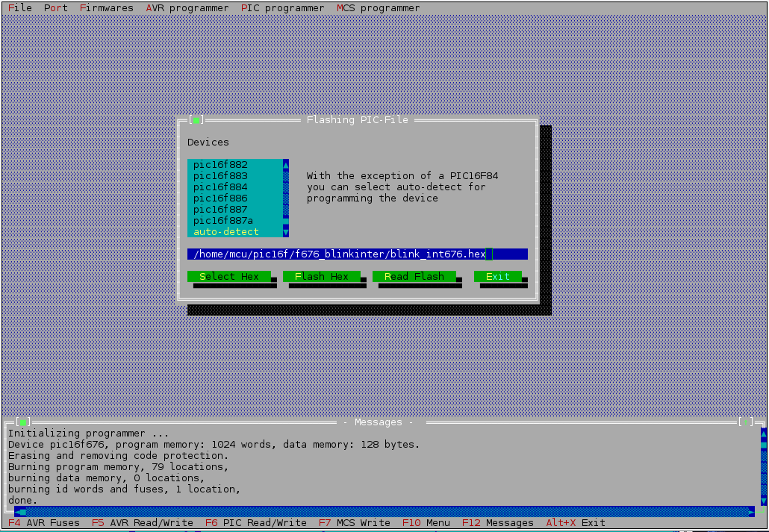
Task: Click the Messages window title
Action: pyautogui.click(x=378, y=422)
